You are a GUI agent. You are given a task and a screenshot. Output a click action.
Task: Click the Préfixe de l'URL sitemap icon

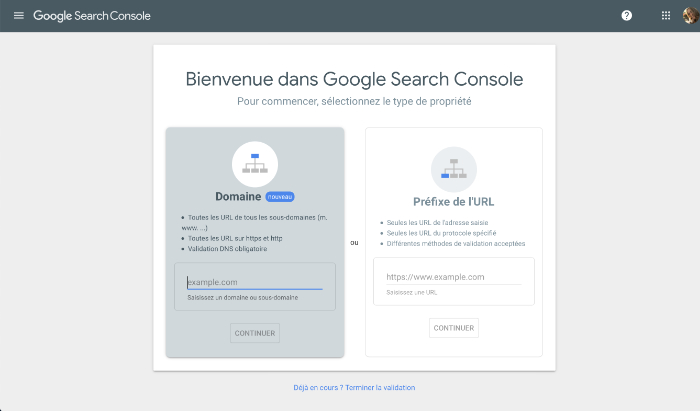[x=453, y=169]
